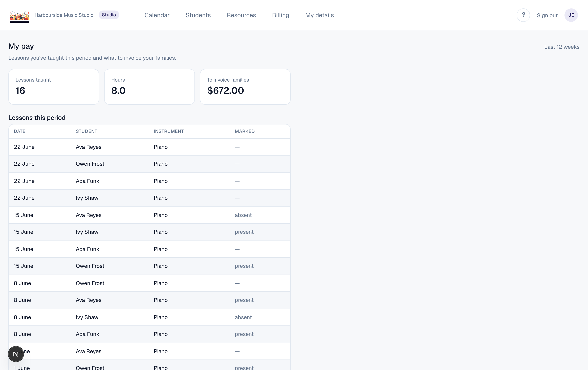The width and height of the screenshot is (588, 370).
Task: Open the Last 12 weeks period selector
Action: point(562,47)
